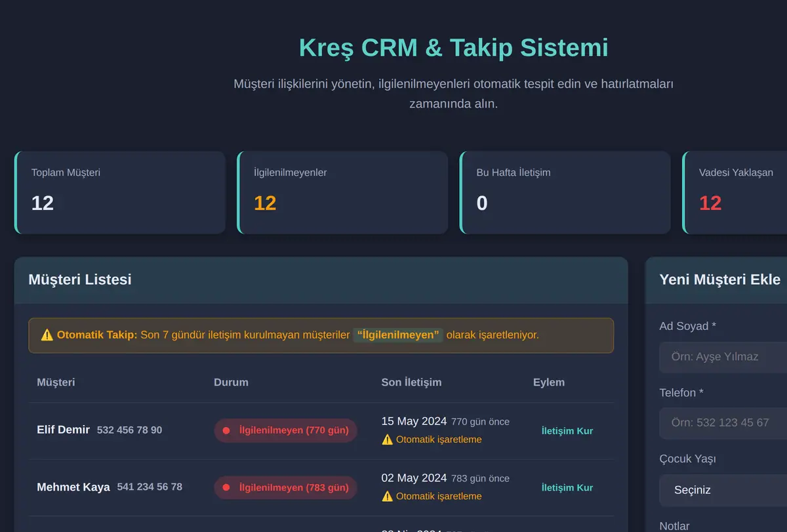Click the red dot in Elif Demir's status
Image resolution: width=787 pixels, height=532 pixels.
[x=226, y=431]
